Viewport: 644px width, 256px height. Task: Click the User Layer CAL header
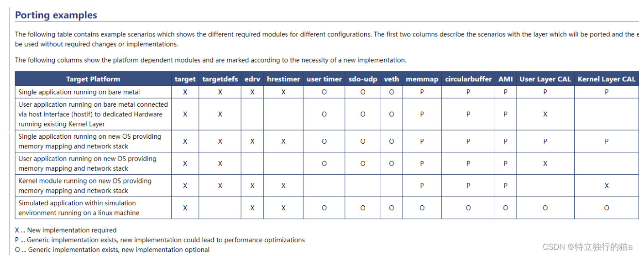coord(545,79)
